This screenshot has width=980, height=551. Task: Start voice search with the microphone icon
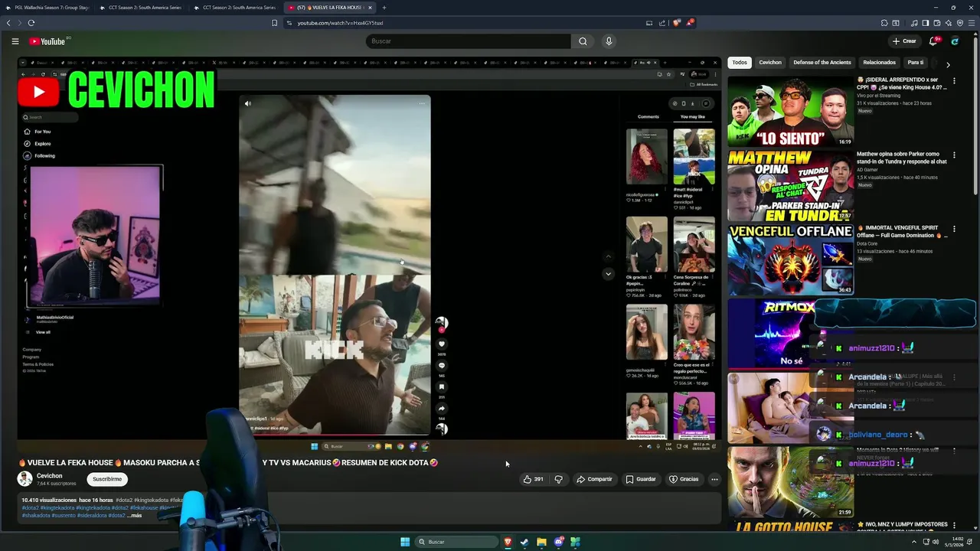click(609, 41)
